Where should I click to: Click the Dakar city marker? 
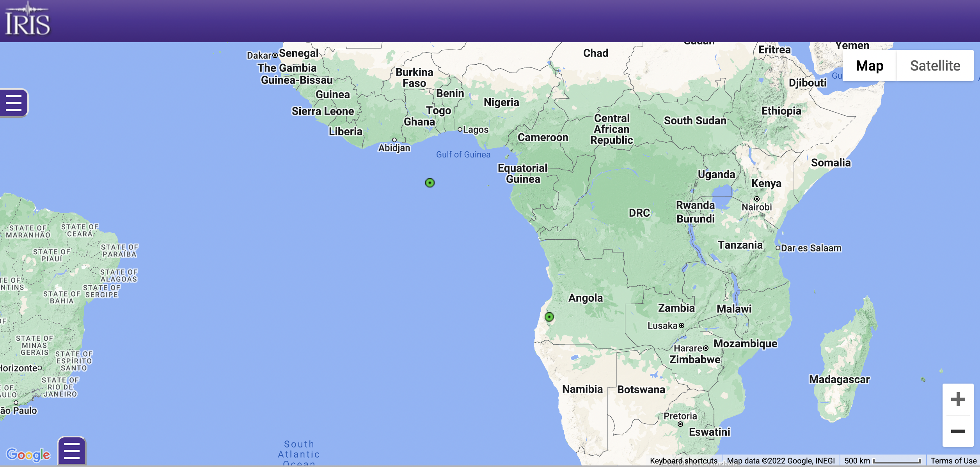coord(275,55)
